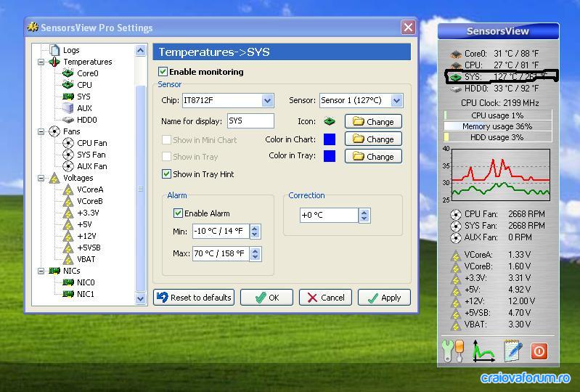Open the chart graph icon in SensorsView
580x392 pixels.
pyautogui.click(x=483, y=351)
